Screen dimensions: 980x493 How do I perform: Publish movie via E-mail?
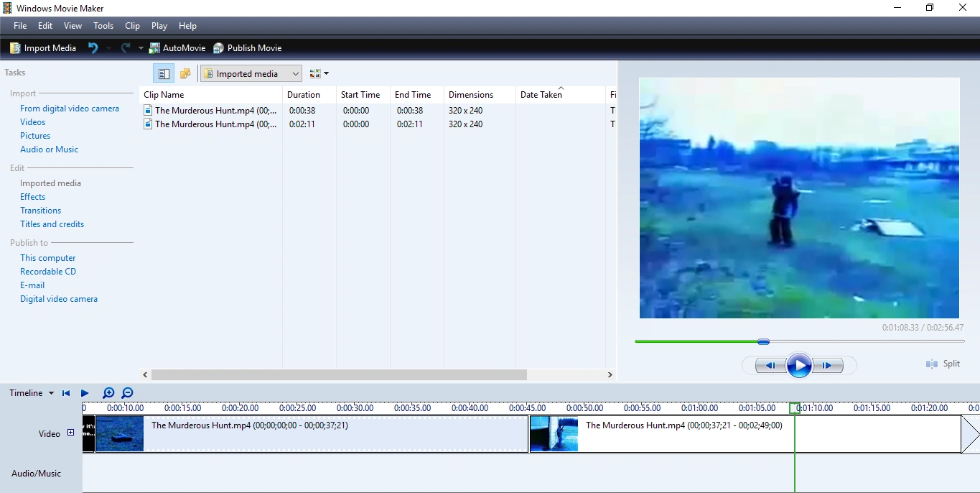point(32,285)
